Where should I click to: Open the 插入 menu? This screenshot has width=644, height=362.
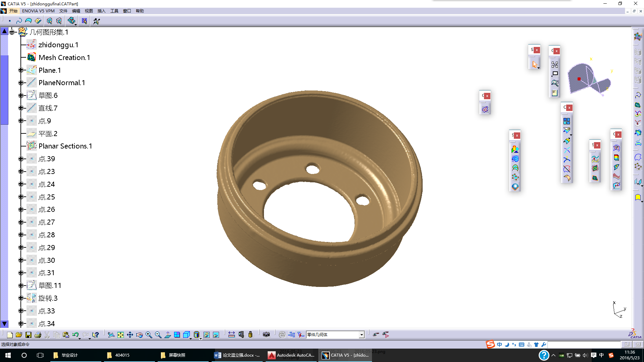pyautogui.click(x=101, y=11)
